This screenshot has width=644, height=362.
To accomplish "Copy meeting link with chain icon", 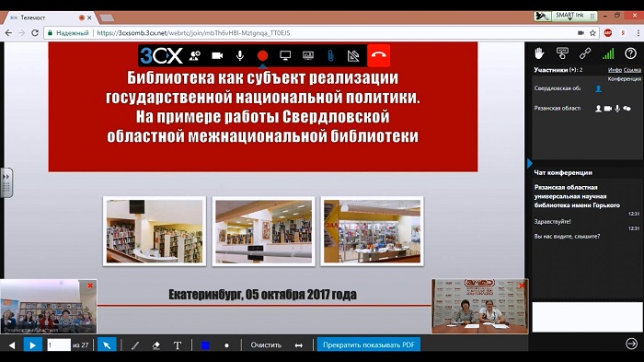I will pyautogui.click(x=585, y=53).
